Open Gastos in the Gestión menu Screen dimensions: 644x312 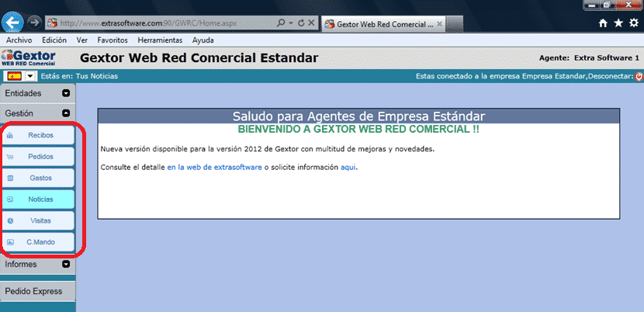[38, 178]
